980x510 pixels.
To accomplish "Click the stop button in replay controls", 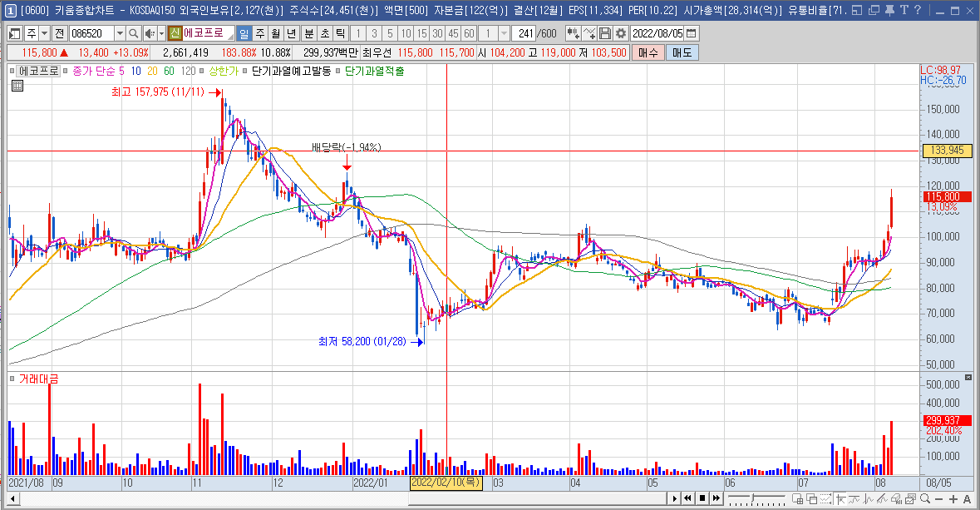I will coord(702,498).
